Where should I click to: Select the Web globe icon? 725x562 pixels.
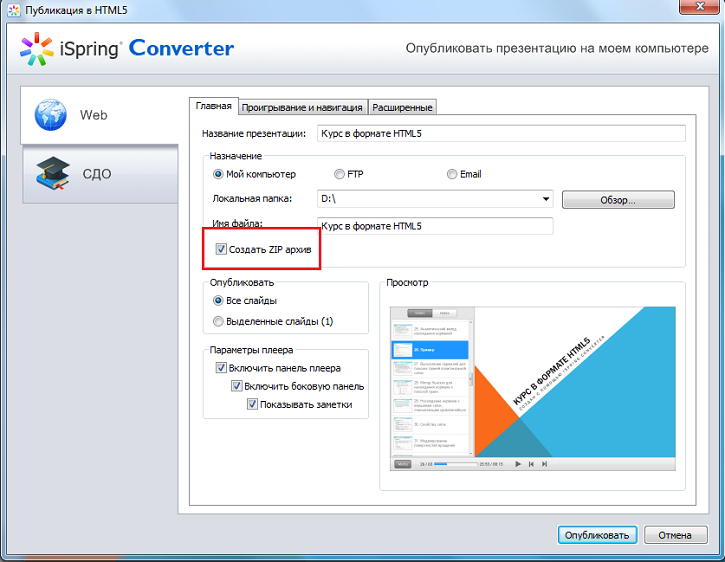pyautogui.click(x=51, y=114)
